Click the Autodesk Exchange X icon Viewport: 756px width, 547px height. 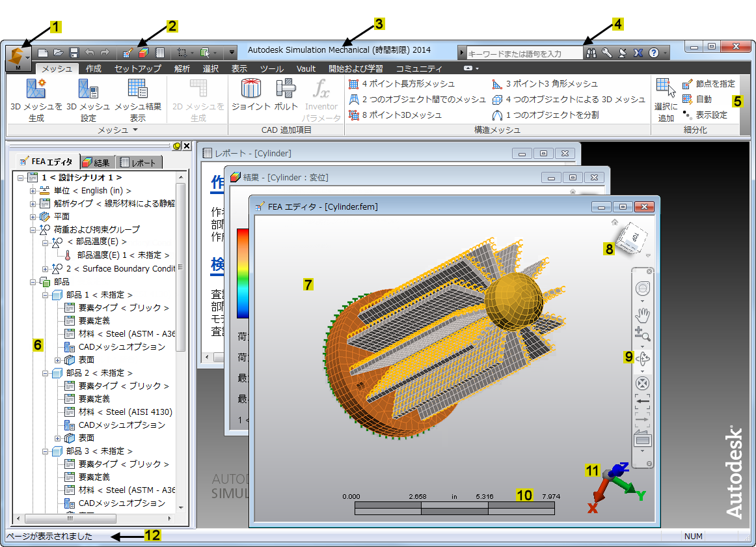(x=638, y=53)
